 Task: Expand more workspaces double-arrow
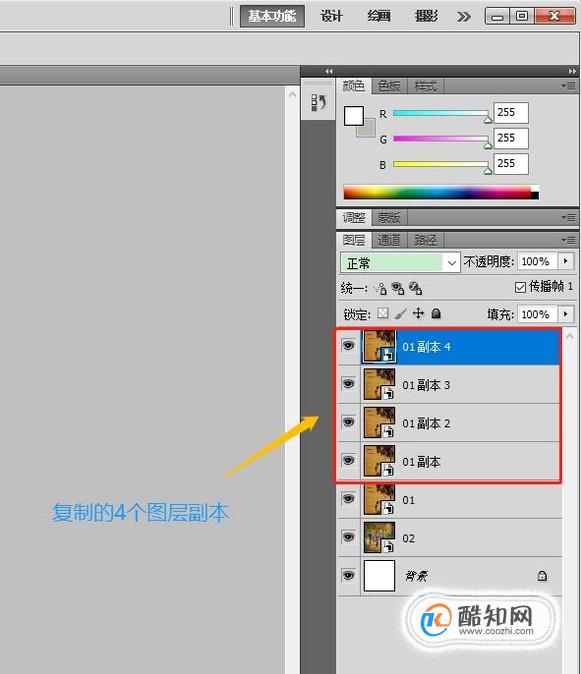coord(464,17)
